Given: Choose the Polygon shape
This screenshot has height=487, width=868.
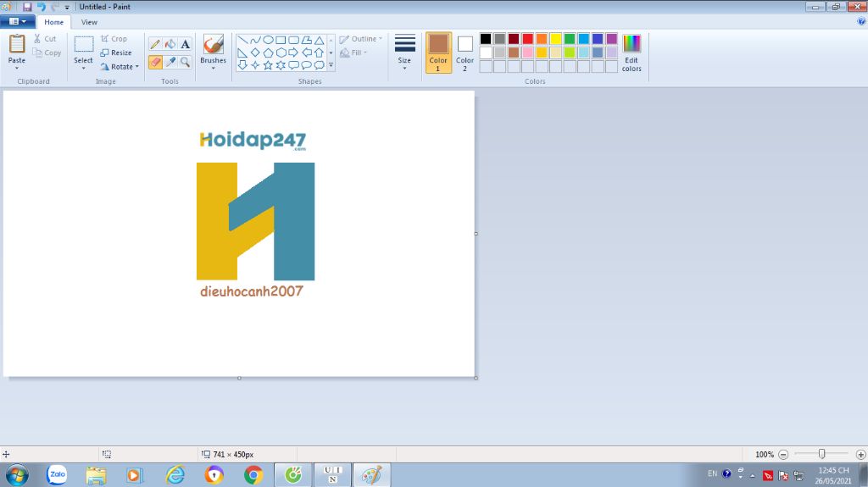Looking at the screenshot, I should [x=306, y=41].
